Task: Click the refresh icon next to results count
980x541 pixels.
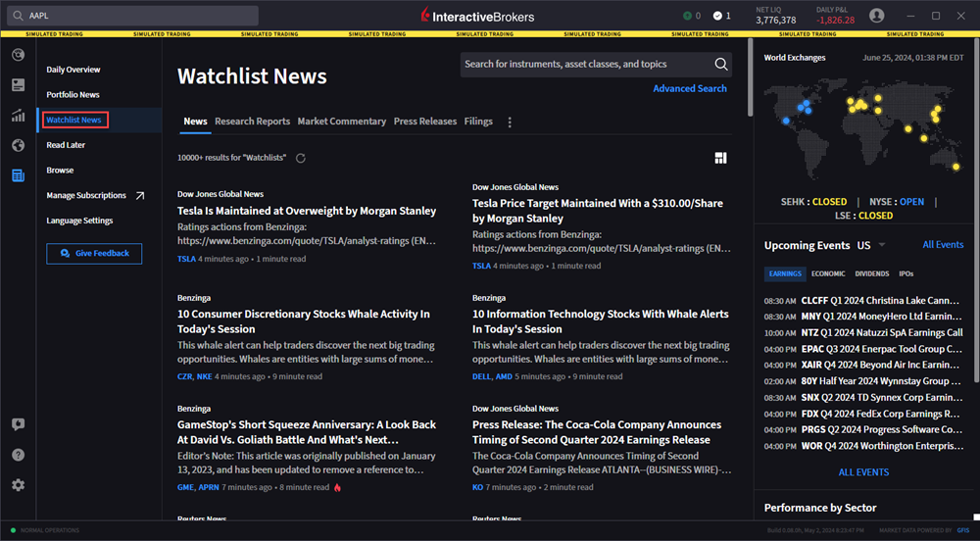Action: 301,158
